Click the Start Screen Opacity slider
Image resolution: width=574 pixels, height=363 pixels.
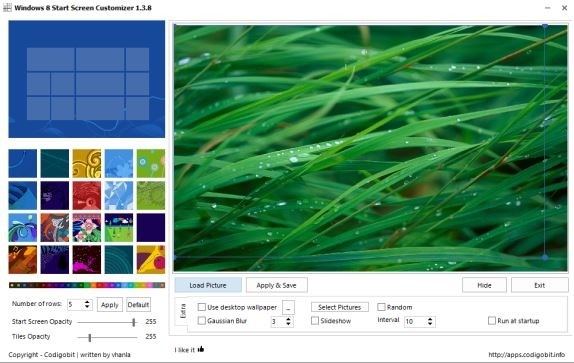click(x=107, y=322)
